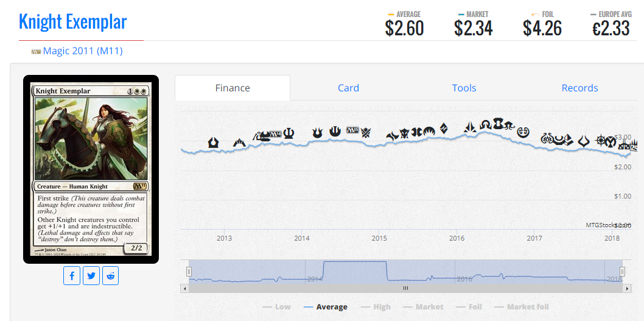Click the navigator scrollbar thumb
The image size is (644, 321).
tap(406, 289)
